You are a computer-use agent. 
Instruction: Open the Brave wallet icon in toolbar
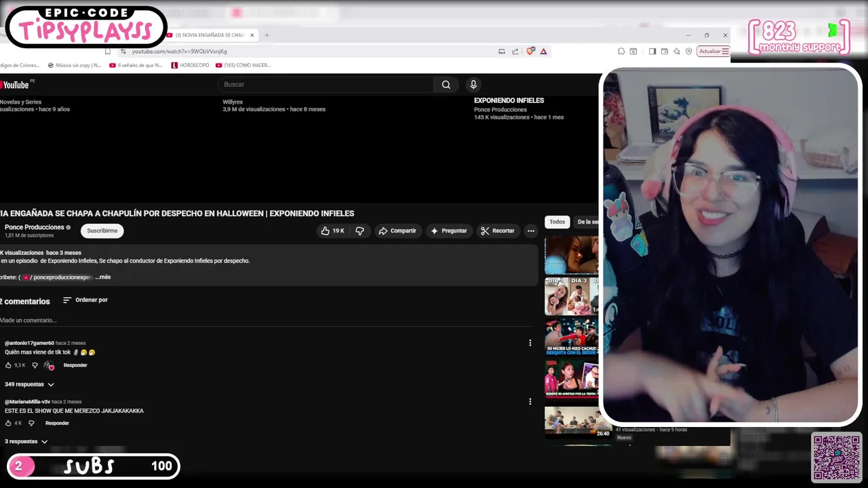tap(665, 52)
